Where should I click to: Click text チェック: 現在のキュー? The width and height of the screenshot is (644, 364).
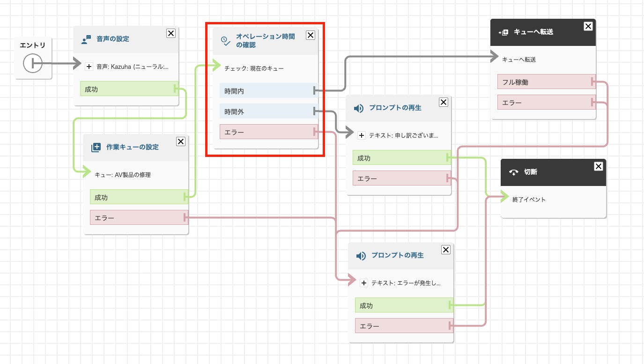[254, 68]
